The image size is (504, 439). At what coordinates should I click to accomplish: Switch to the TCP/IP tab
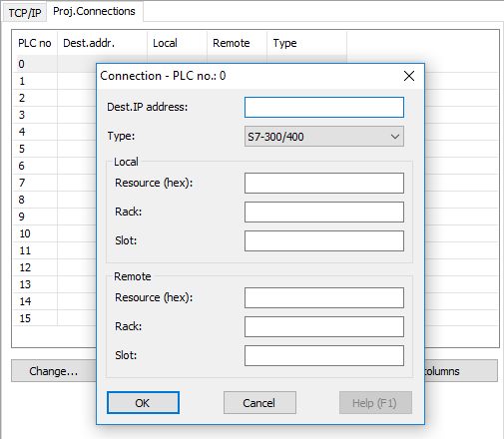(x=25, y=13)
